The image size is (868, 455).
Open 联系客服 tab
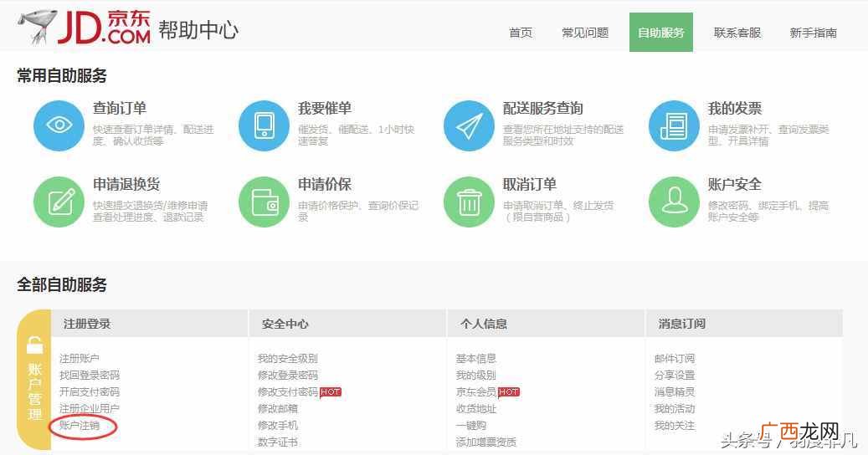click(737, 33)
